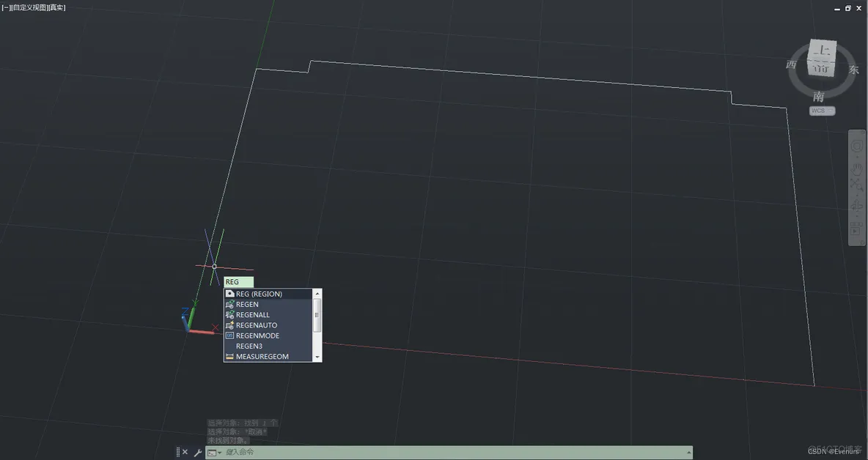Viewport: 868px width, 460px height.
Task: Select MEASUREGEOM in the suggestion list
Action: (268, 357)
